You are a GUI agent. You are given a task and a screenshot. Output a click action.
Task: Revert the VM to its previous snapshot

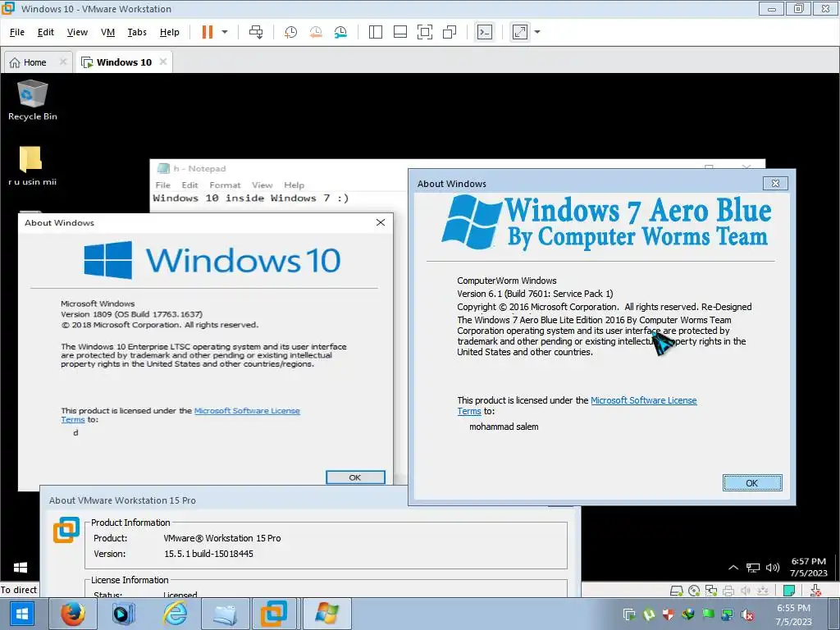tap(316, 32)
